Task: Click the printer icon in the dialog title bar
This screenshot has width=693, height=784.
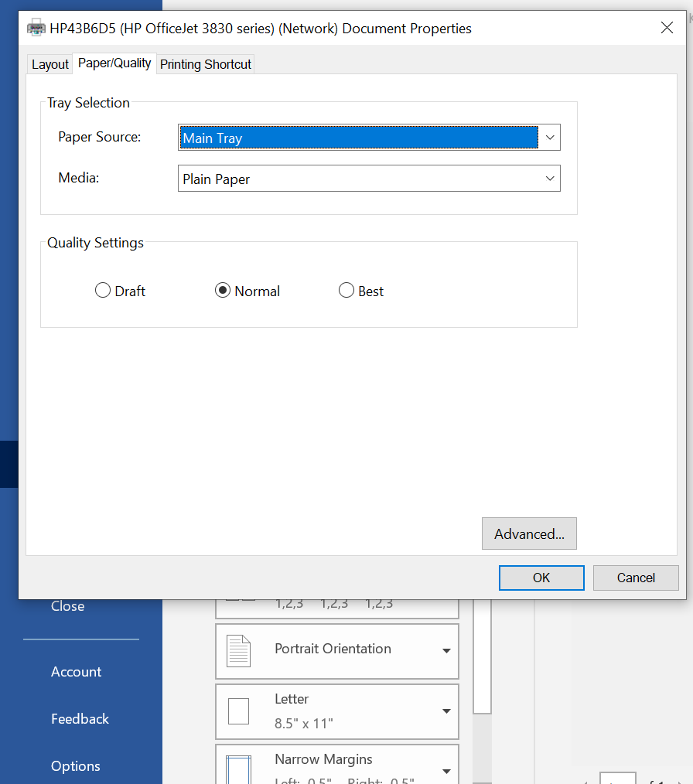Action: point(36,29)
